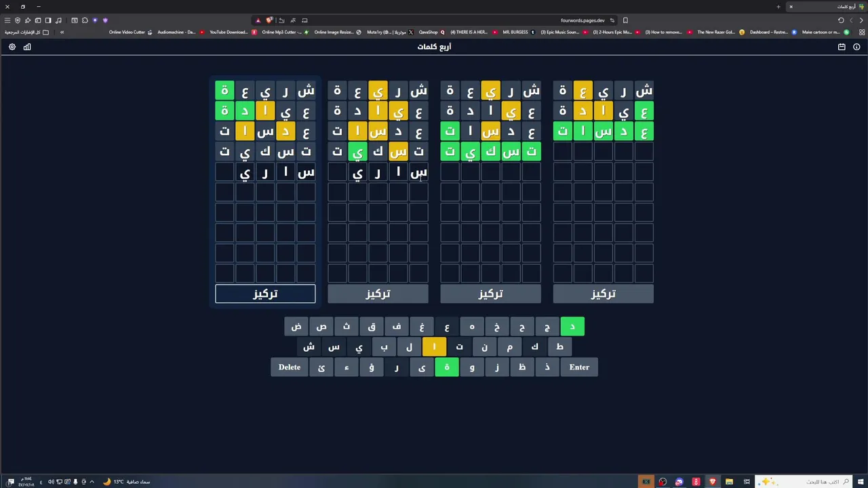Bookmark this page with the bookmark icon

[x=625, y=20]
